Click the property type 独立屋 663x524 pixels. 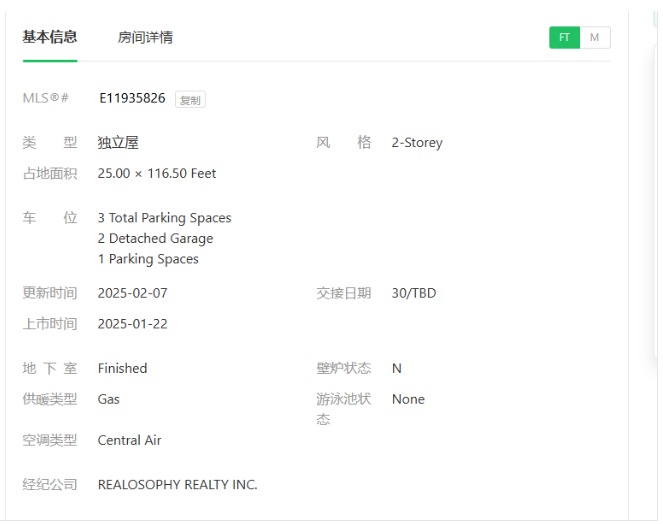pyautogui.click(x=118, y=143)
